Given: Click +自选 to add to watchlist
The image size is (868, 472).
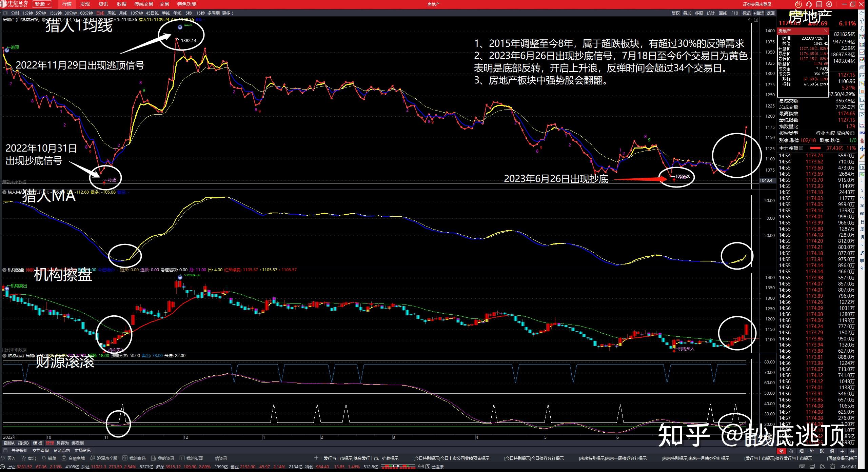Looking at the screenshot, I should pos(759,13).
